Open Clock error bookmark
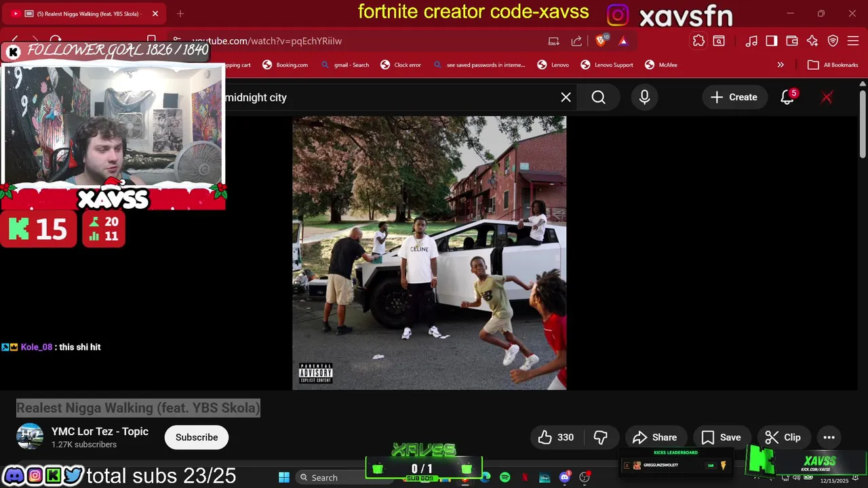The width and height of the screenshot is (868, 488). point(401,65)
